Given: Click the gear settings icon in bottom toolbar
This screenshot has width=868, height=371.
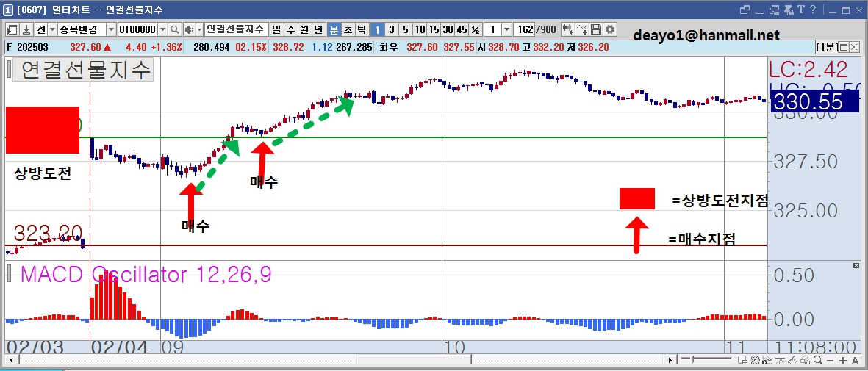Looking at the screenshot, I should (755, 361).
